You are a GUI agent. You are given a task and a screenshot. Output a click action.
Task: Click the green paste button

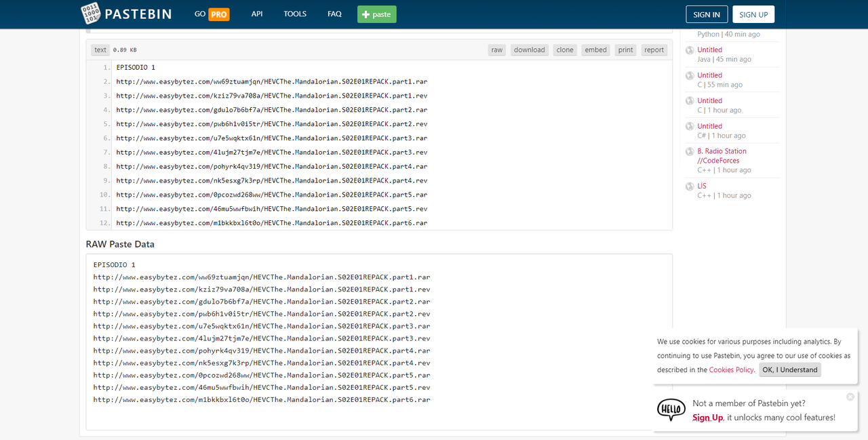(377, 14)
